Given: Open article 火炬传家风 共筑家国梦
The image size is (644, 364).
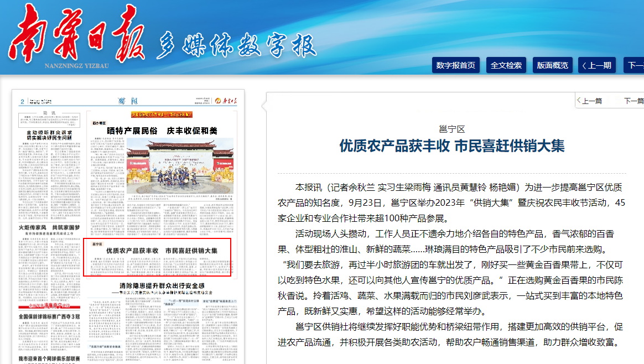Looking at the screenshot, I should click(x=49, y=227).
